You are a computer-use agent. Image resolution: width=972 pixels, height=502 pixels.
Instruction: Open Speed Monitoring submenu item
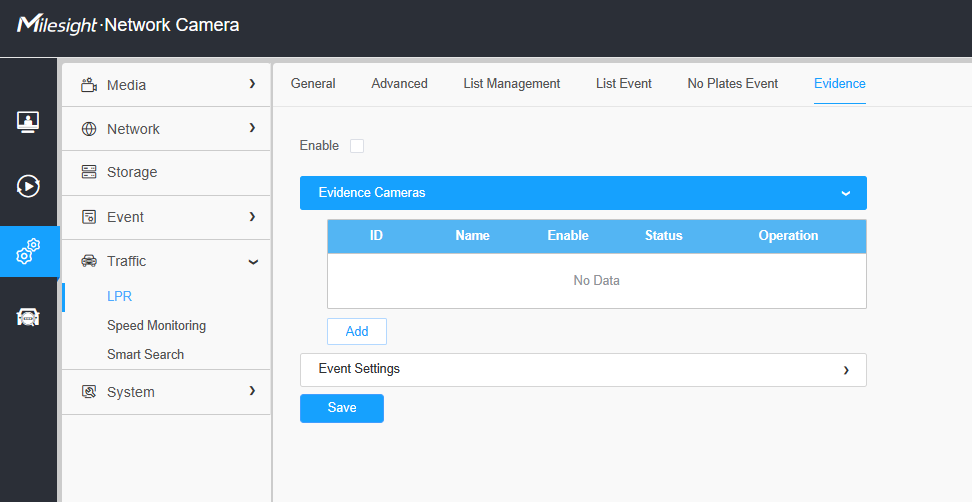pyautogui.click(x=156, y=325)
